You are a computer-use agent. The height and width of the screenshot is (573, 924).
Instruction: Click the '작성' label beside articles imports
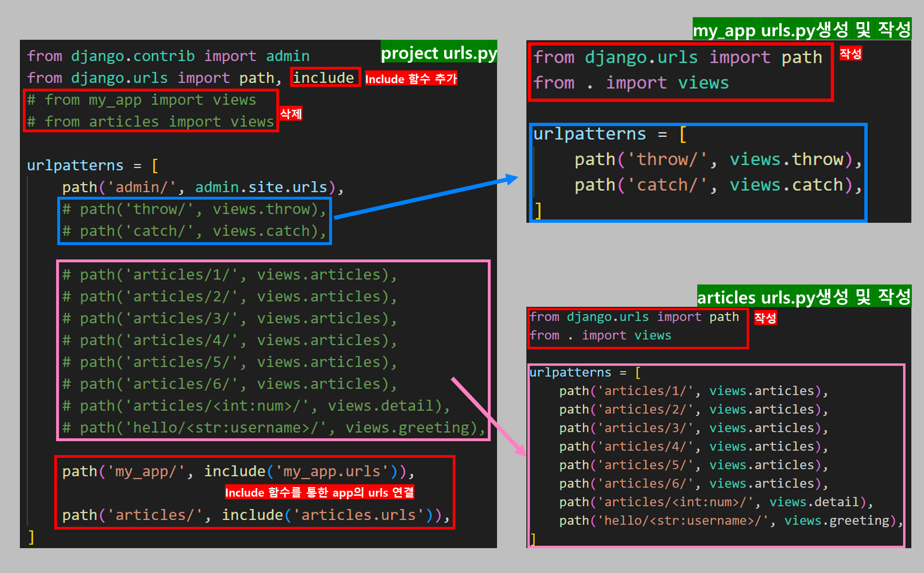(x=765, y=318)
